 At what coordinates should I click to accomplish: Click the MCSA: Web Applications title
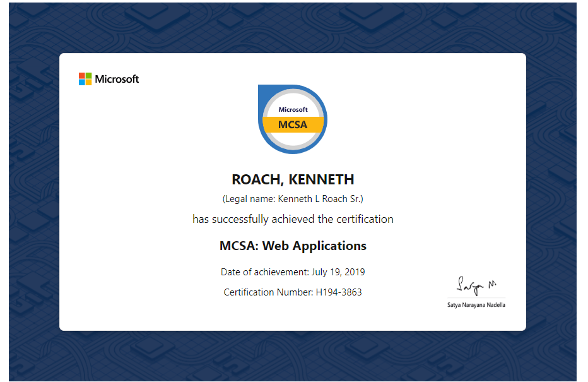[x=293, y=246]
